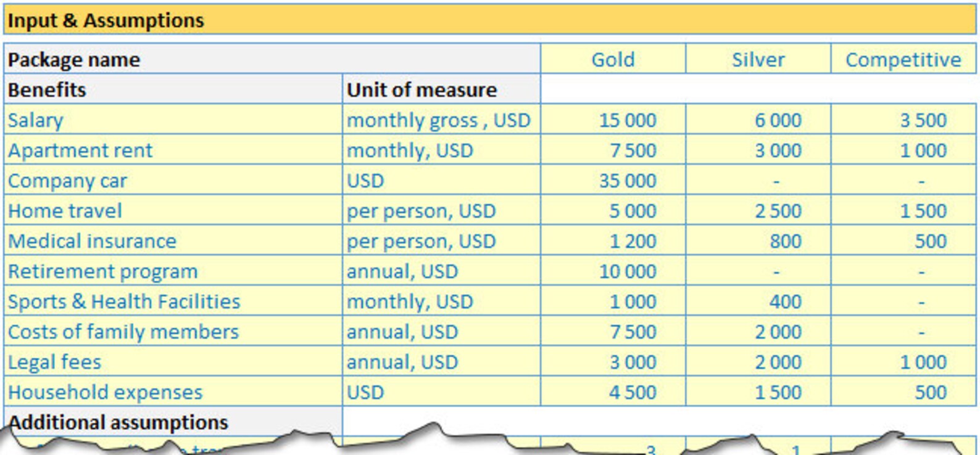Select the 'monthly gross , USD' unit cell
Viewport: 980px width, 455px height.
pyautogui.click(x=441, y=120)
